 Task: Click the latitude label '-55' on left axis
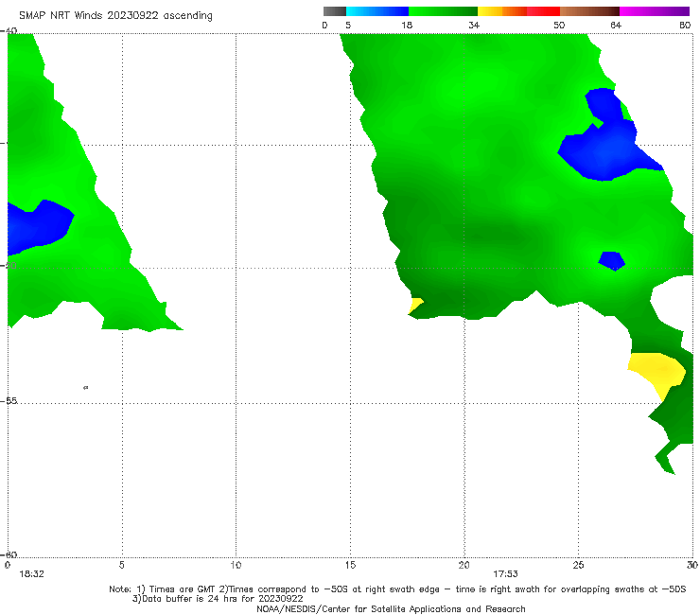[9, 401]
